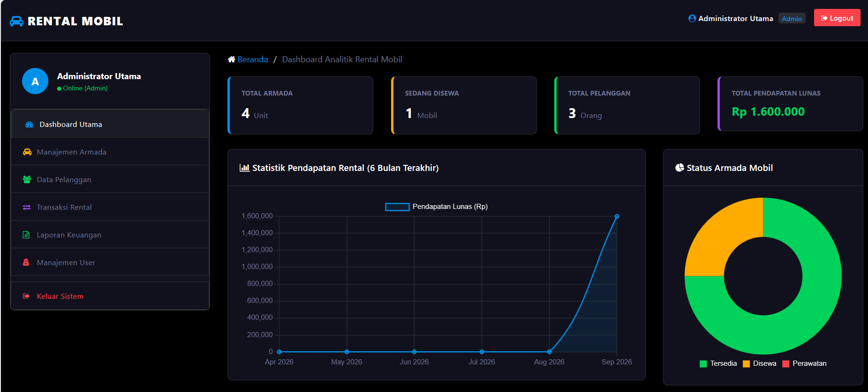Image resolution: width=868 pixels, height=392 pixels.
Task: Toggle Disewa legend in donut chart
Action: click(x=760, y=363)
